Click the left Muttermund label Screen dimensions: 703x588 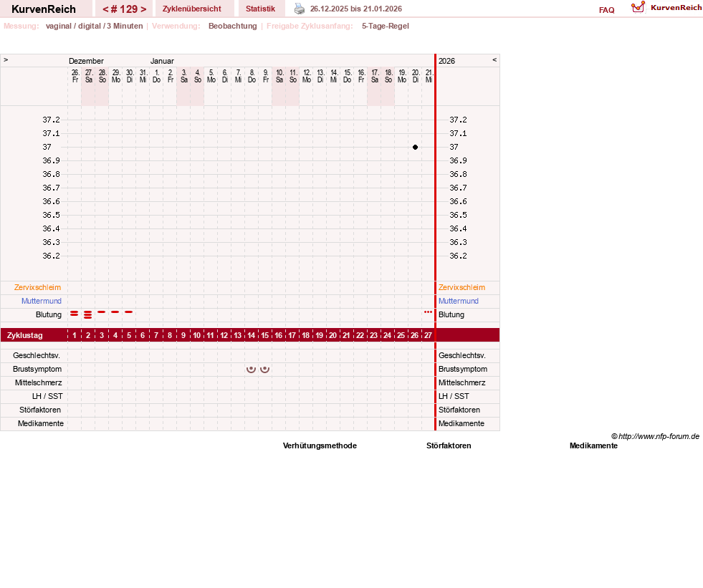pyautogui.click(x=42, y=301)
